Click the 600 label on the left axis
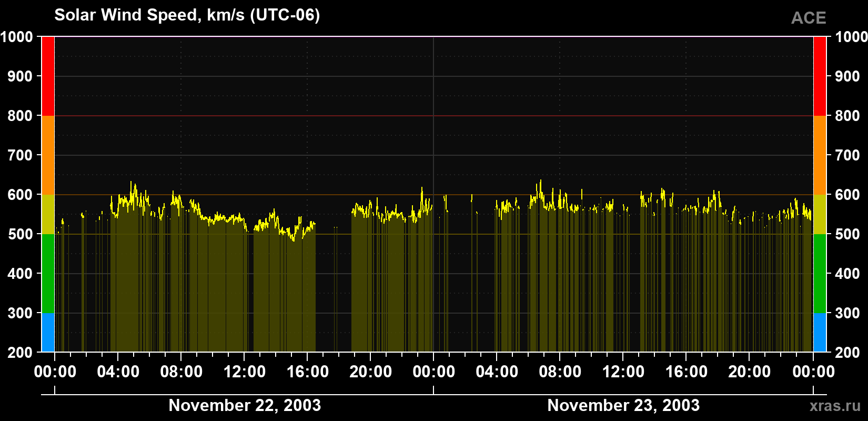Screen dimensions: 868x421 [x=20, y=195]
